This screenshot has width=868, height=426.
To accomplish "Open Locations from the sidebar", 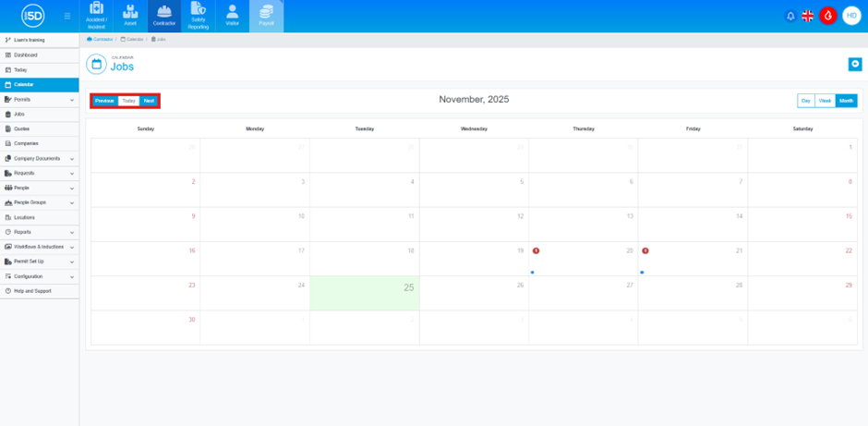I will [25, 217].
